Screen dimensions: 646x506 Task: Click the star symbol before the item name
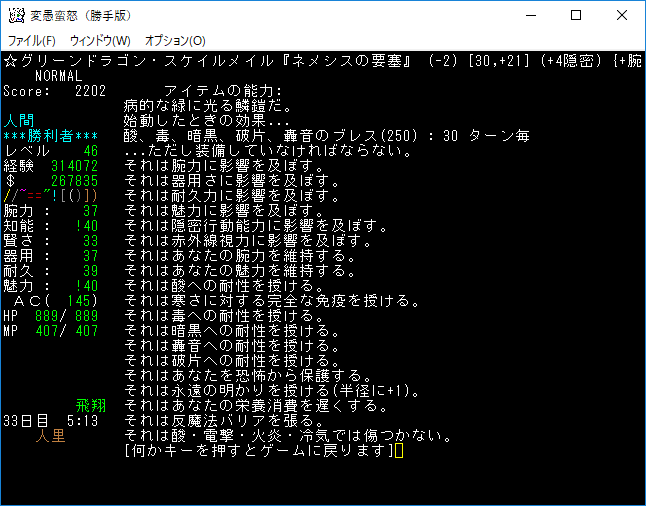point(8,60)
